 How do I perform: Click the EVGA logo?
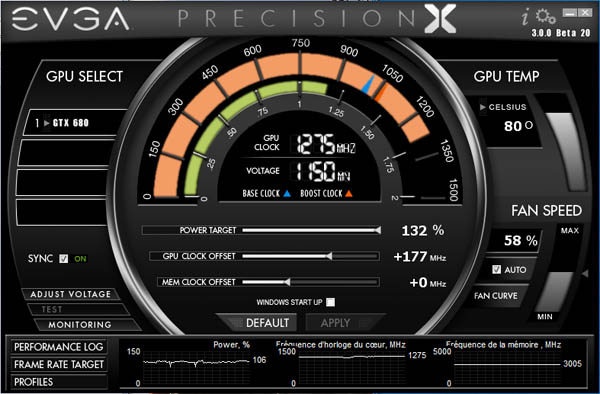pos(71,19)
